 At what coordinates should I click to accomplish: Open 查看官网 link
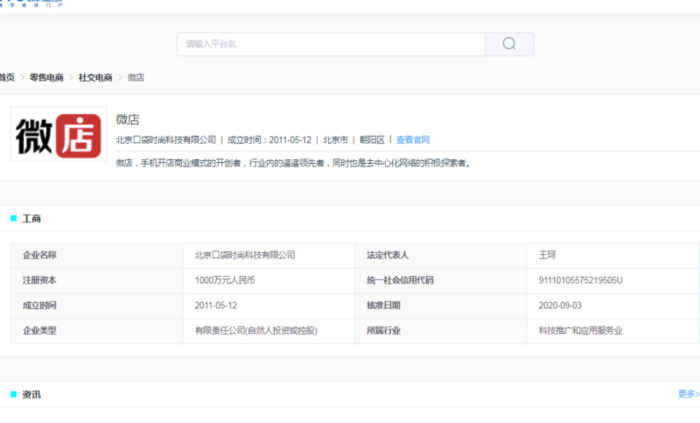click(x=413, y=140)
